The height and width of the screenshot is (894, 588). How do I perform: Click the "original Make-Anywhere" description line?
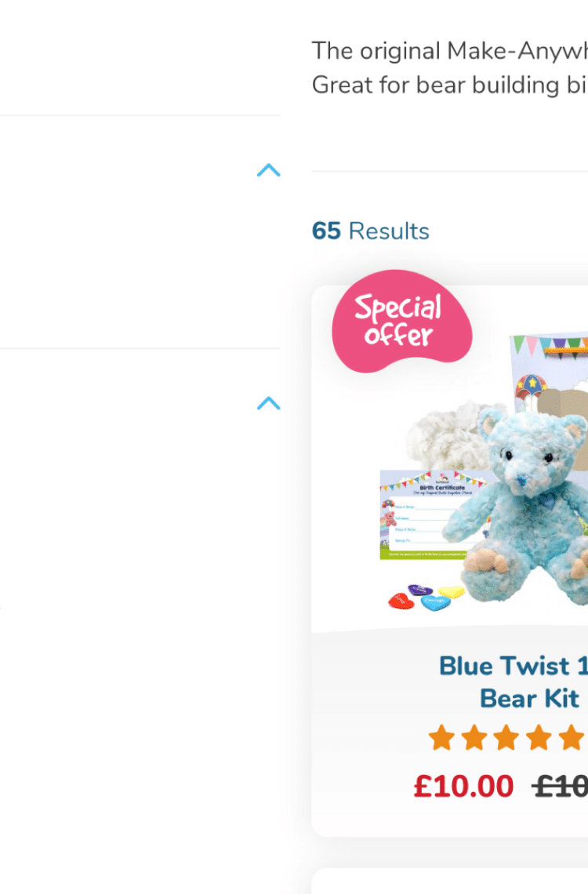[449, 51]
